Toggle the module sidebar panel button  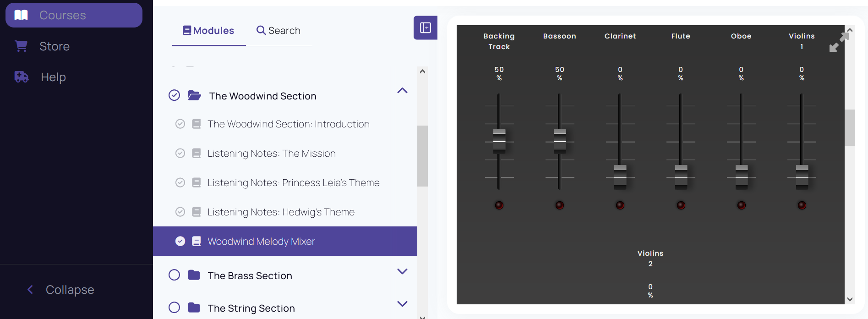pyautogui.click(x=425, y=28)
